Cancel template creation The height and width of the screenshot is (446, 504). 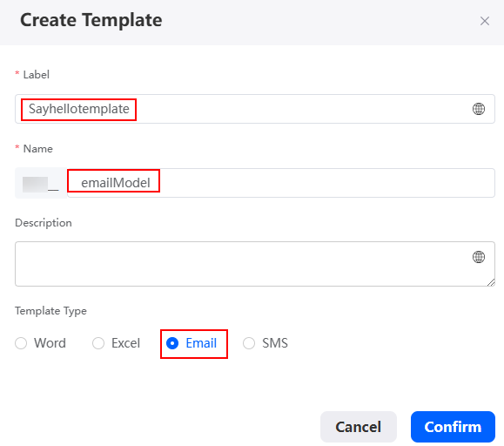click(x=359, y=427)
